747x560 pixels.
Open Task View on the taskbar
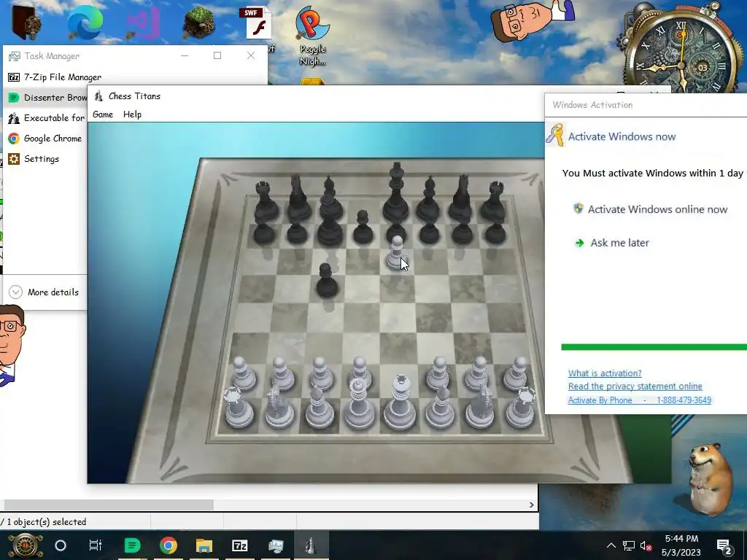(x=96, y=545)
